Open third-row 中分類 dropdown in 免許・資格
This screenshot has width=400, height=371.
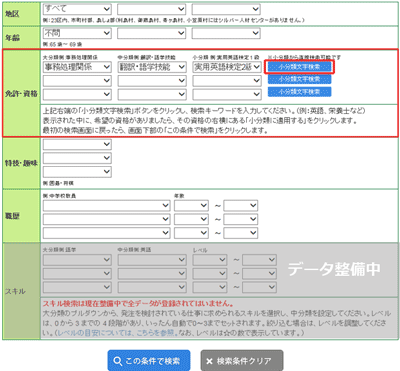[x=152, y=94]
